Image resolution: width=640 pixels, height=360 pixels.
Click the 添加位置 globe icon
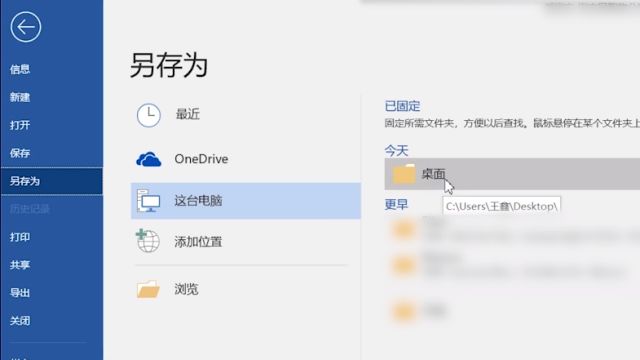click(x=148, y=241)
